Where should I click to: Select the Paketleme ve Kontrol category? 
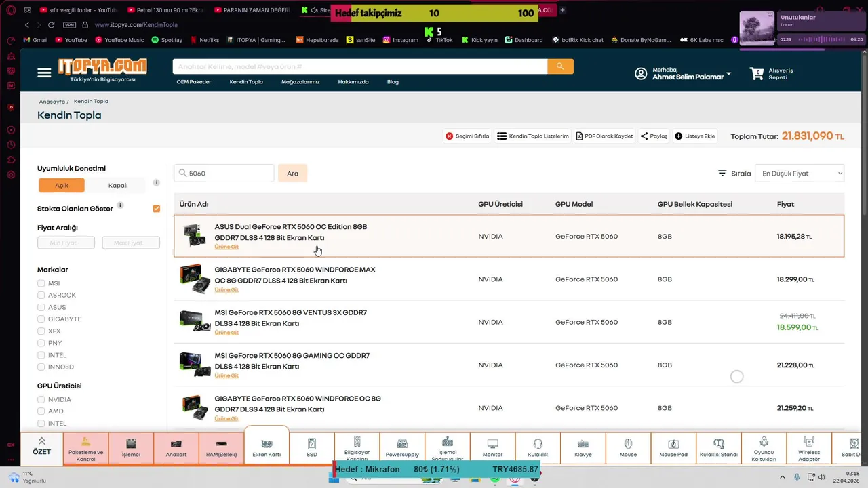pyautogui.click(x=85, y=448)
